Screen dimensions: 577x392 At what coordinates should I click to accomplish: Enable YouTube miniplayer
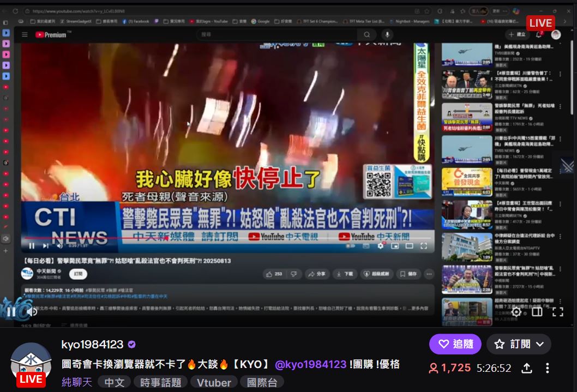(x=395, y=246)
